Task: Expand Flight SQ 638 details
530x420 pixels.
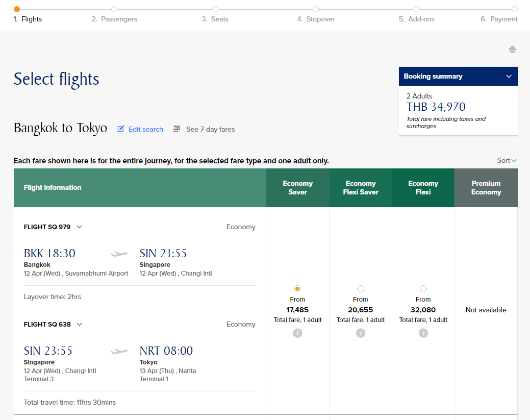Action: pyautogui.click(x=80, y=324)
